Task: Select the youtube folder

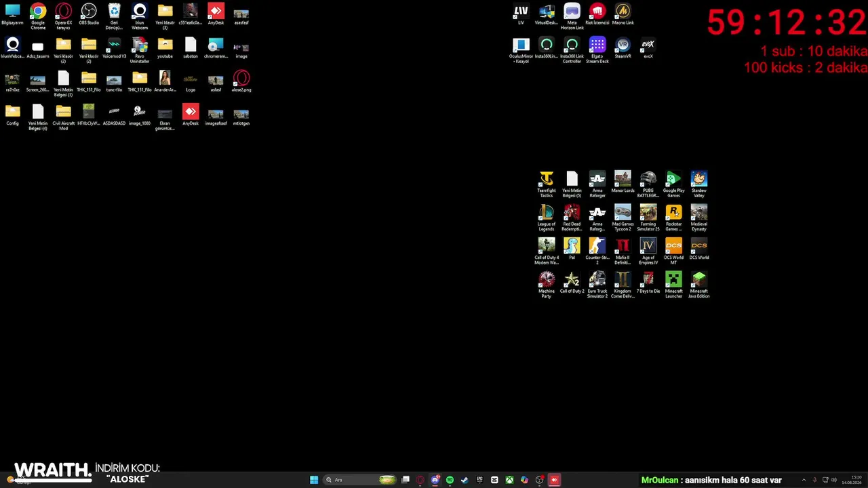Action: click(165, 48)
